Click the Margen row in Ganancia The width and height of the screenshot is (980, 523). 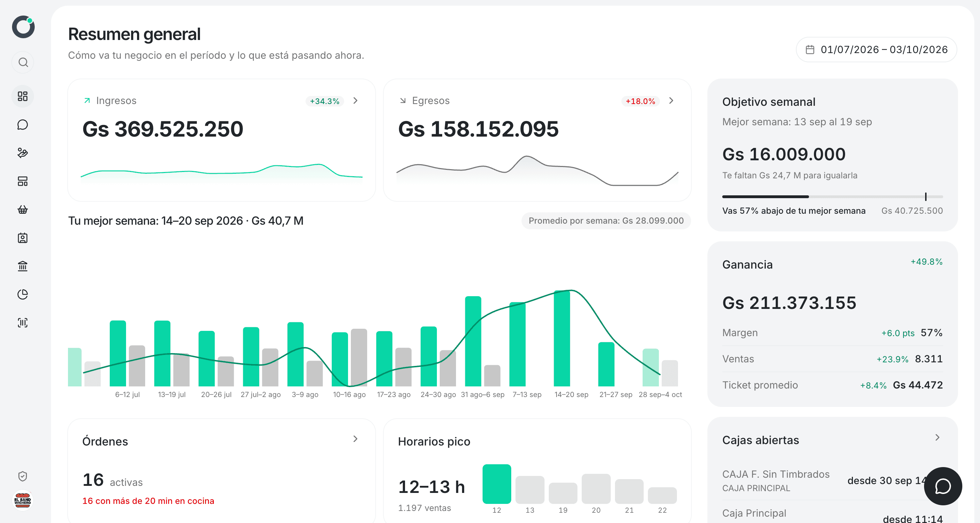click(832, 333)
